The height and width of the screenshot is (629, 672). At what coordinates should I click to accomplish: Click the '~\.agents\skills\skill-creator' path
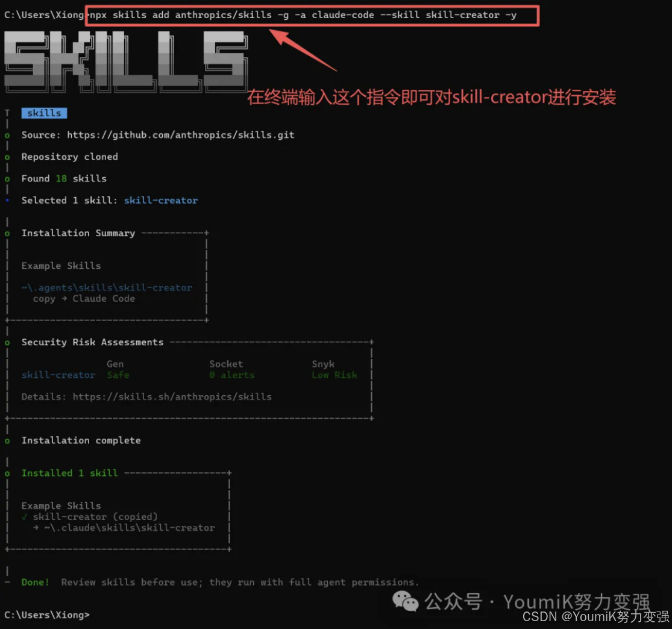tap(107, 287)
